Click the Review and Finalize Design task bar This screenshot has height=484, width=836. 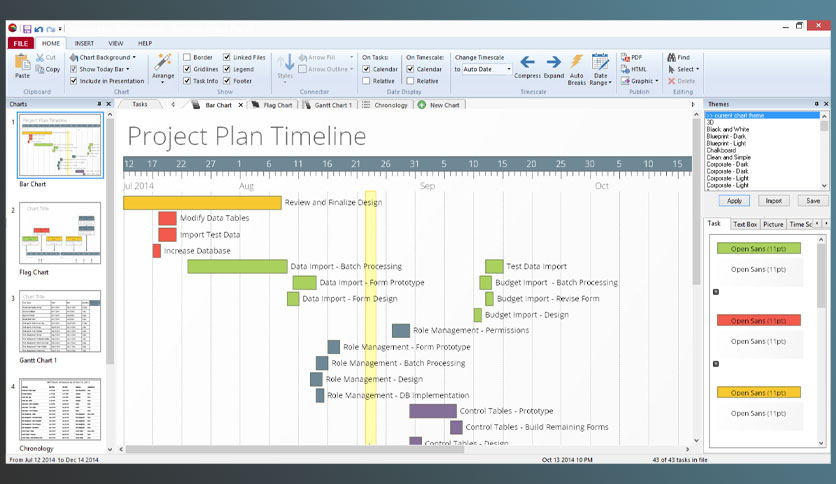pos(202,203)
